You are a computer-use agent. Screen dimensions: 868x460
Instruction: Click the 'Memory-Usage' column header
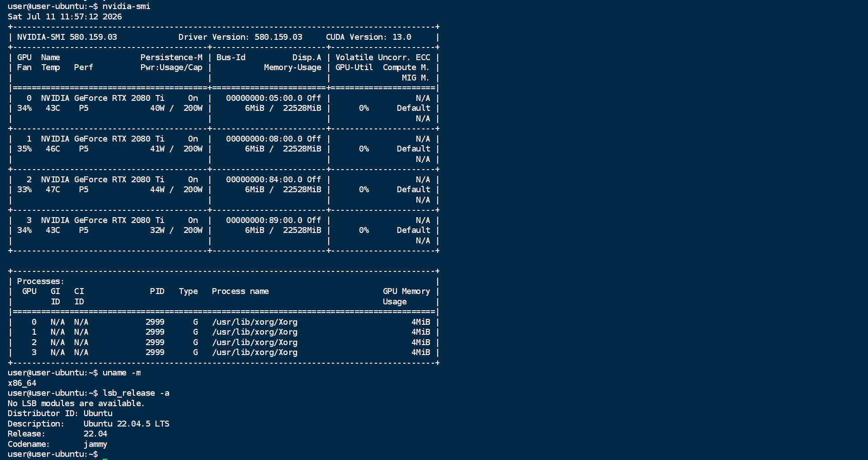(x=292, y=67)
